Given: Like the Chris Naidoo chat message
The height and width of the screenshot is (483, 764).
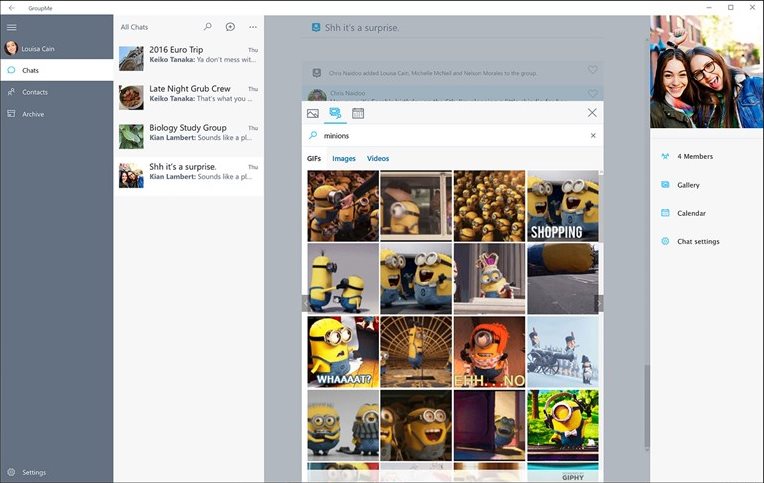Looking at the screenshot, I should pos(592,93).
